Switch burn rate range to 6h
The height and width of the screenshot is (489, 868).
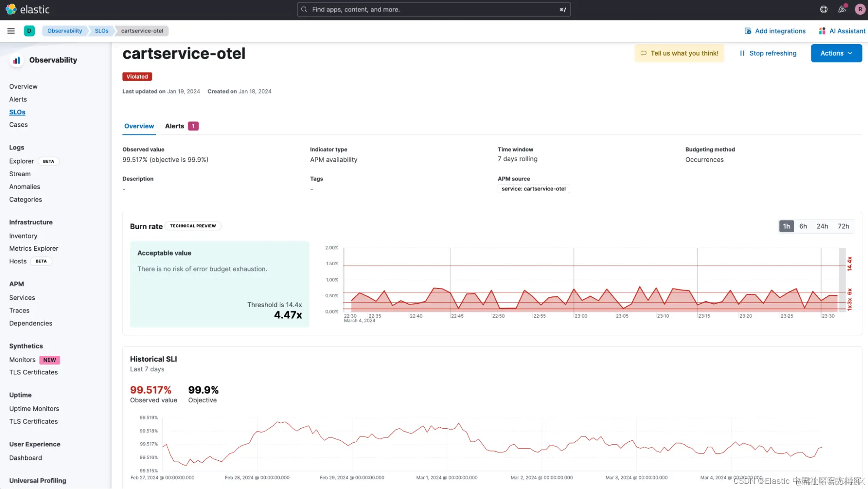[803, 226]
